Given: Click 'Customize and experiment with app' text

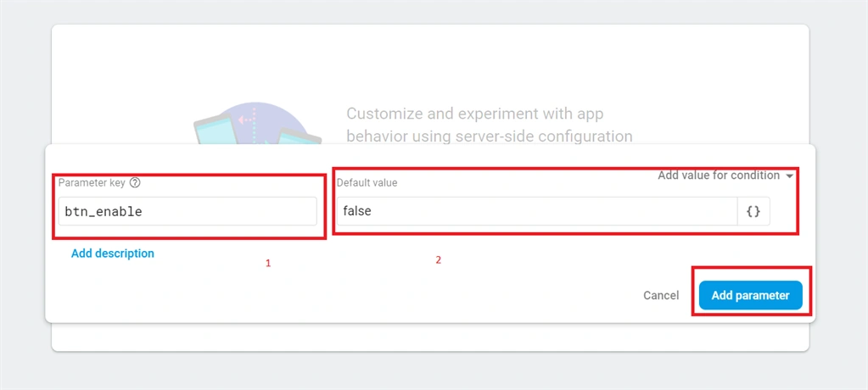Looking at the screenshot, I should tap(474, 114).
